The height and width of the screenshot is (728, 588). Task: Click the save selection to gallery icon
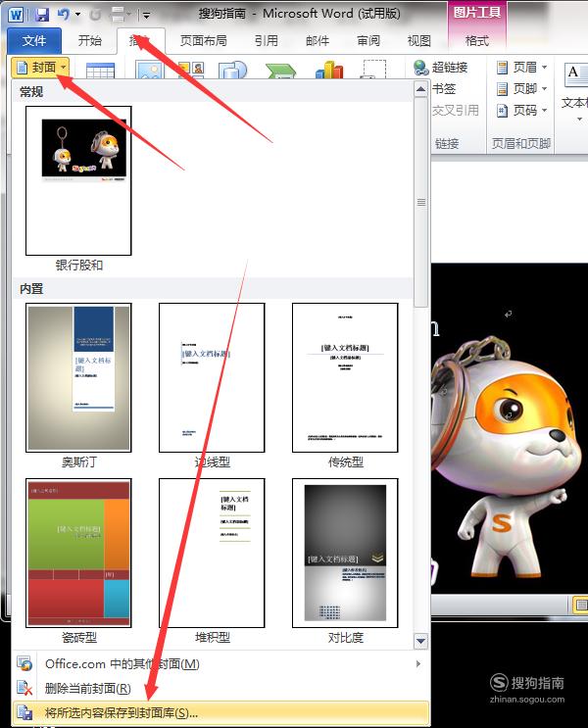pos(24,712)
